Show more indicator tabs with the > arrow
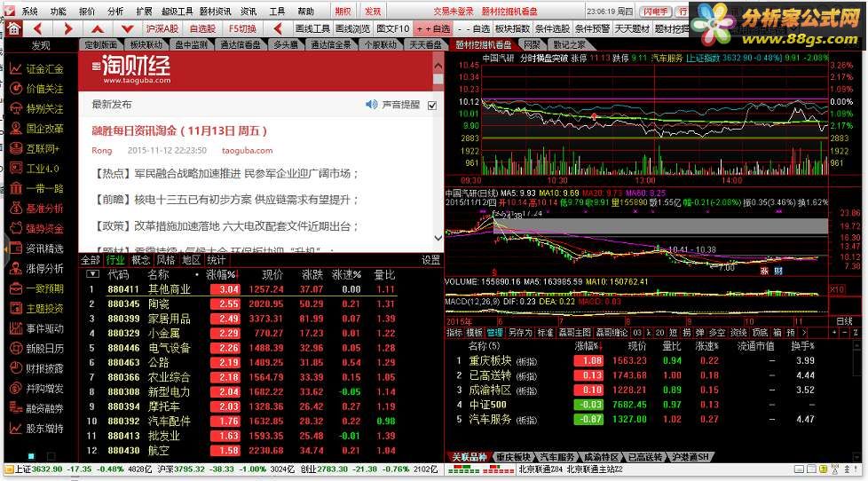The height and width of the screenshot is (481, 868). [x=804, y=333]
